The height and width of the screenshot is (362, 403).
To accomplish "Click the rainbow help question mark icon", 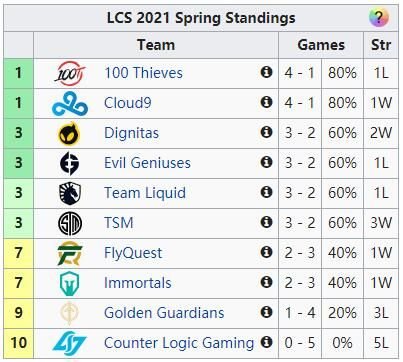I will 379,17.
